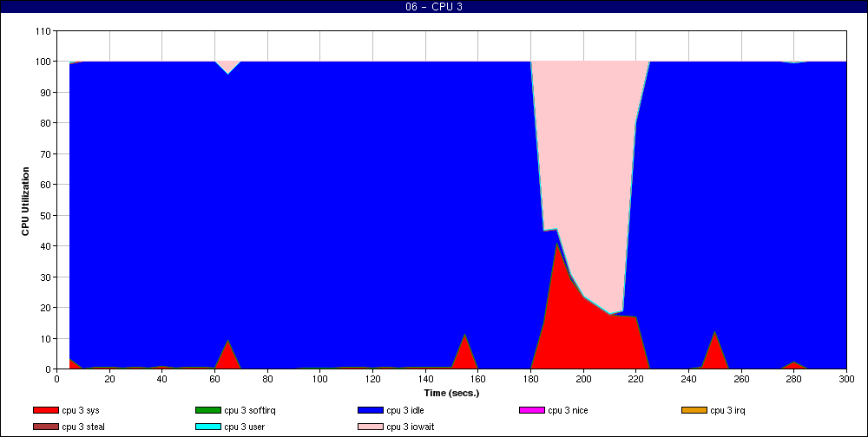This screenshot has width=868, height=437.
Task: Select the 'cpu 3 nice' legend label
Action: (x=568, y=410)
